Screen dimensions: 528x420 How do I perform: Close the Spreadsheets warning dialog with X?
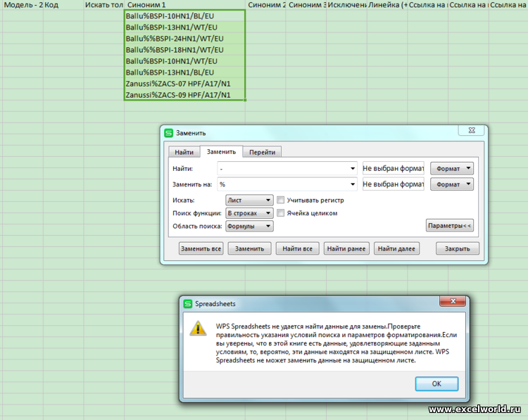coord(453,301)
